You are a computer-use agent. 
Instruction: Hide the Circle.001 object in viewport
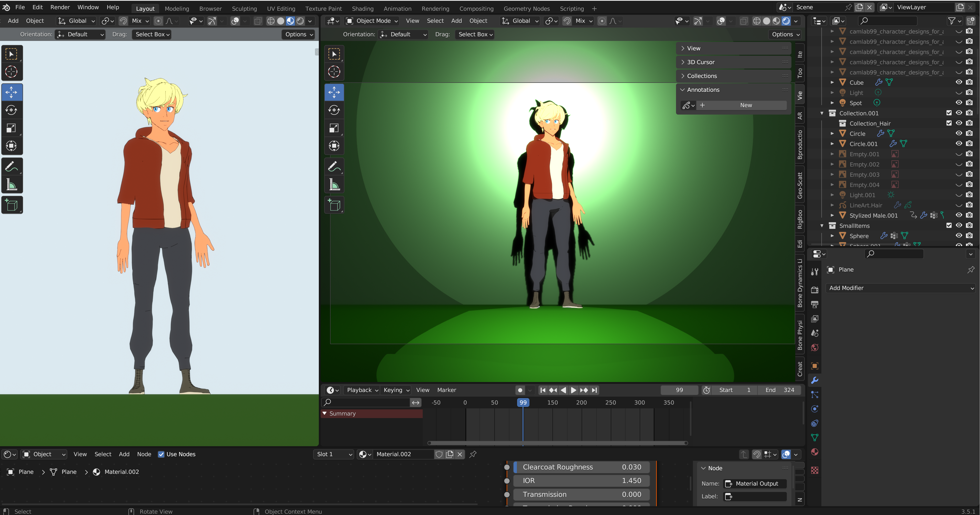point(959,144)
